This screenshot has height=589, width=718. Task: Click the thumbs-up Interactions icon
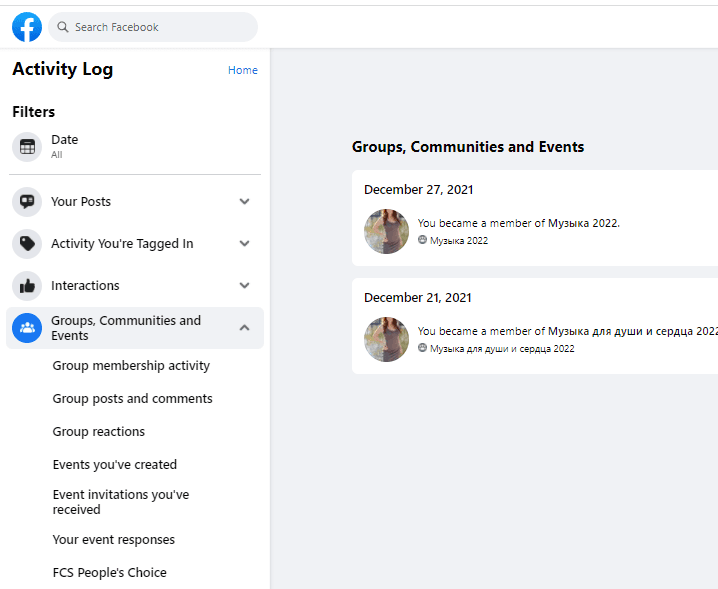[x=27, y=286]
